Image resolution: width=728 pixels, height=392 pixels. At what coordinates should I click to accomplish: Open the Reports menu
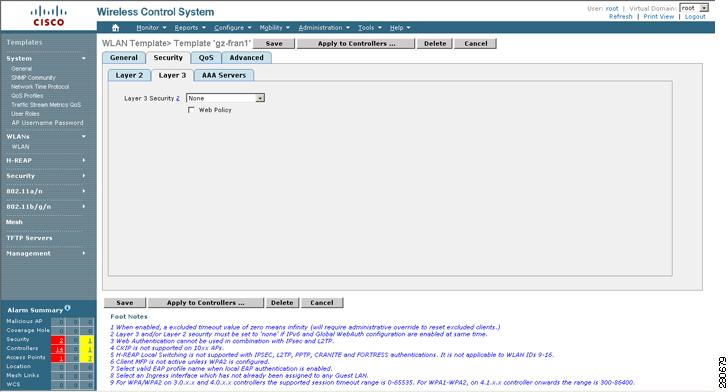190,28
